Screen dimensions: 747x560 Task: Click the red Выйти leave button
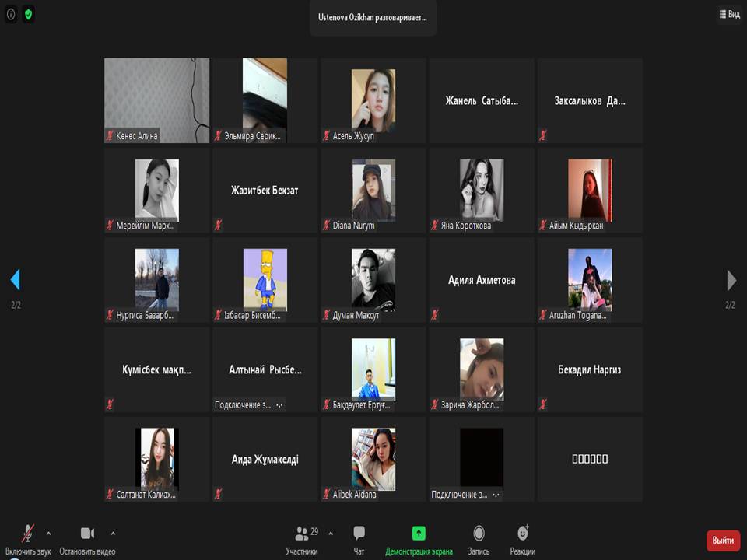(722, 540)
